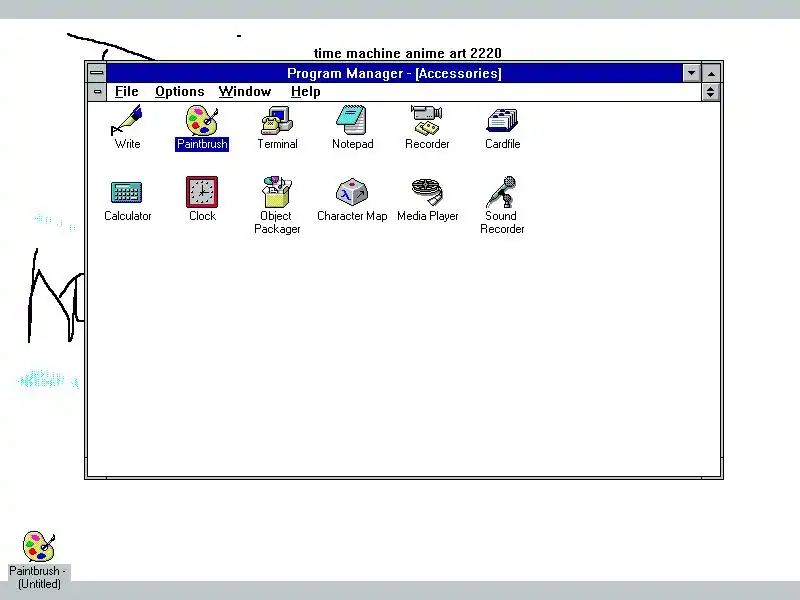Open the Window menu

click(x=245, y=92)
